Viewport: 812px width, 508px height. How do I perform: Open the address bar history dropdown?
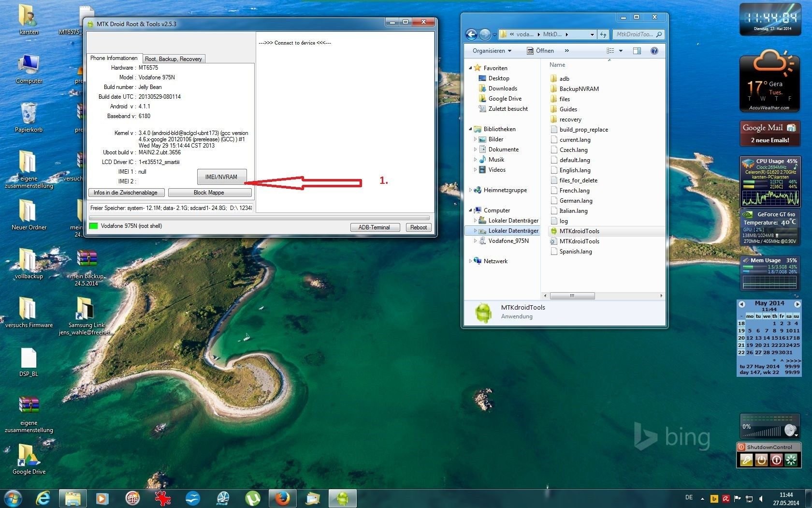coord(592,35)
